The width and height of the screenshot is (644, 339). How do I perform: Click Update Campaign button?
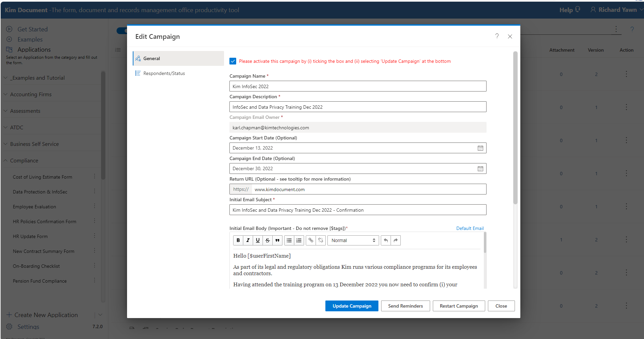tap(352, 306)
